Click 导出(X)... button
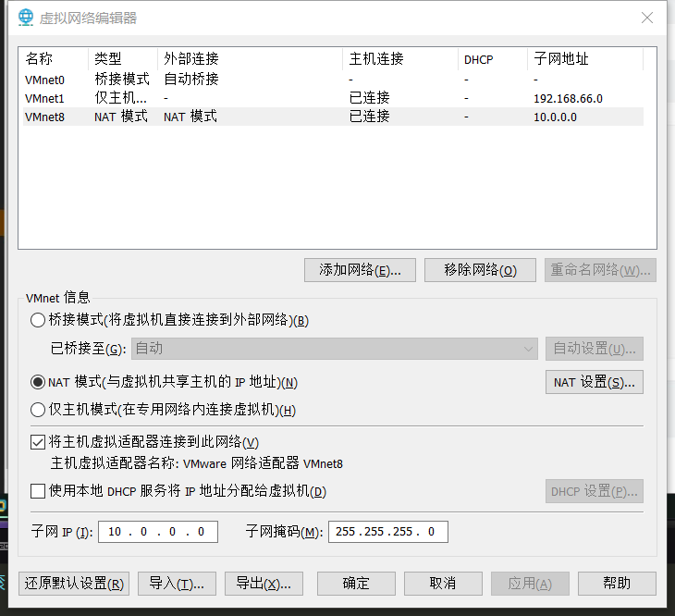 click(264, 584)
